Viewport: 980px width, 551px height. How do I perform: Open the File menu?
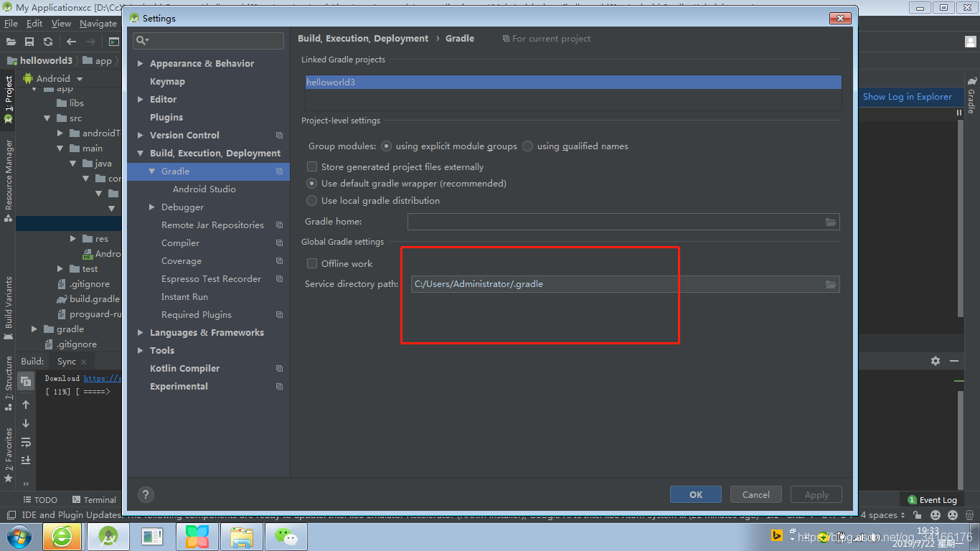coord(11,24)
